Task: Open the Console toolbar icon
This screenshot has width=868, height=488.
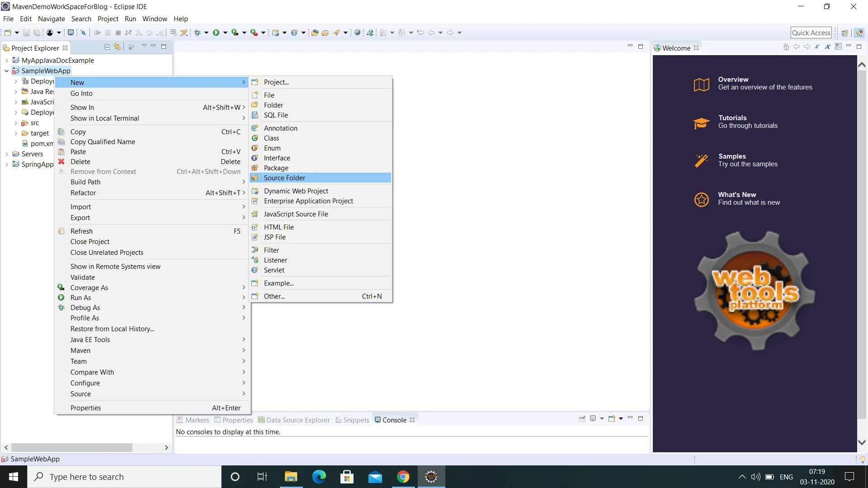Action: pos(71,33)
